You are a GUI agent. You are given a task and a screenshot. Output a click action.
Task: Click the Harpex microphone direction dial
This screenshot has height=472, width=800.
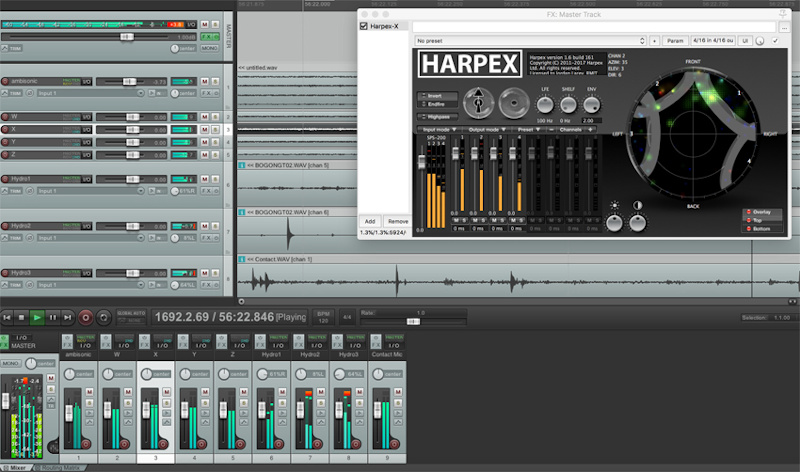tap(479, 103)
